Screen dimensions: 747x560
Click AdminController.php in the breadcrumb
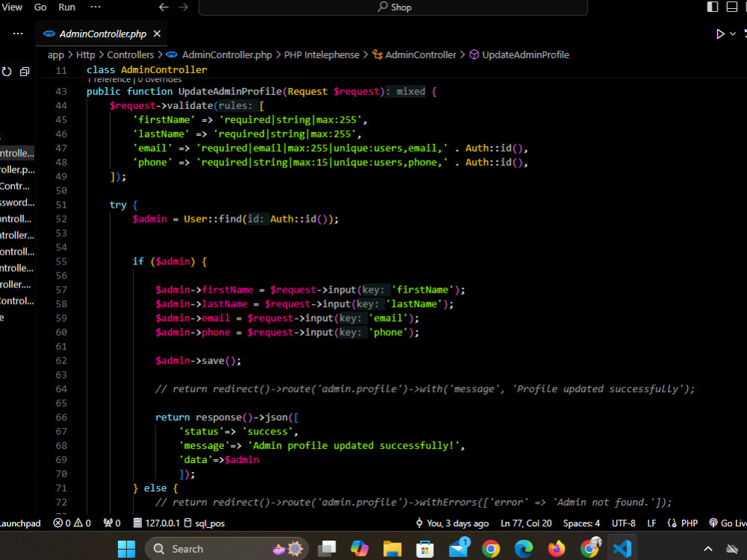pyautogui.click(x=227, y=55)
